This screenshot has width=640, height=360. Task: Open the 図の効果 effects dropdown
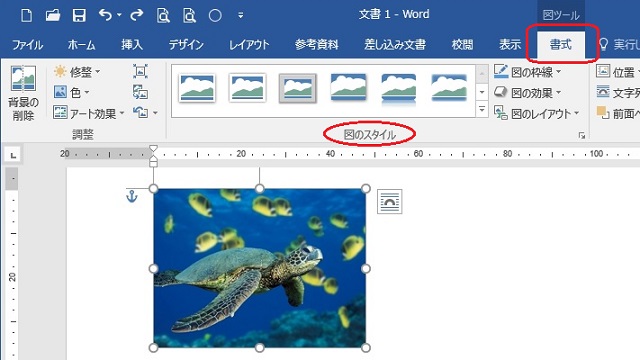527,93
